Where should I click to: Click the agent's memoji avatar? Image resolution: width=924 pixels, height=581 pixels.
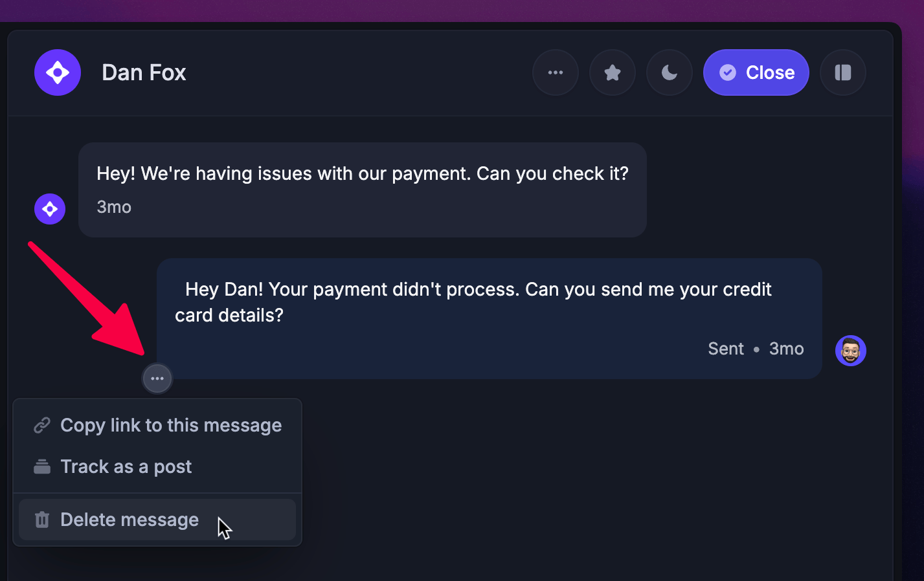851,351
